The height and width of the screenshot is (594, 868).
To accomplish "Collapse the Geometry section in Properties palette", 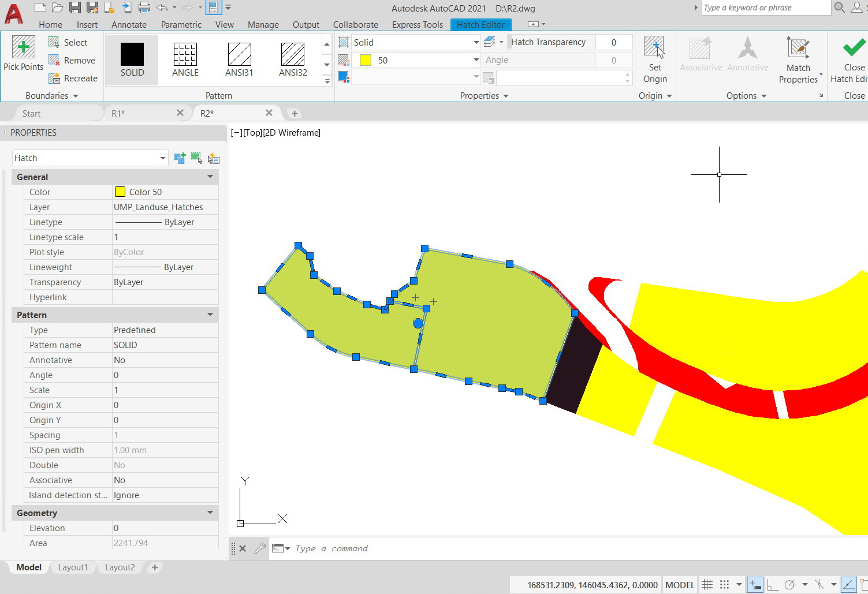I will click(210, 513).
